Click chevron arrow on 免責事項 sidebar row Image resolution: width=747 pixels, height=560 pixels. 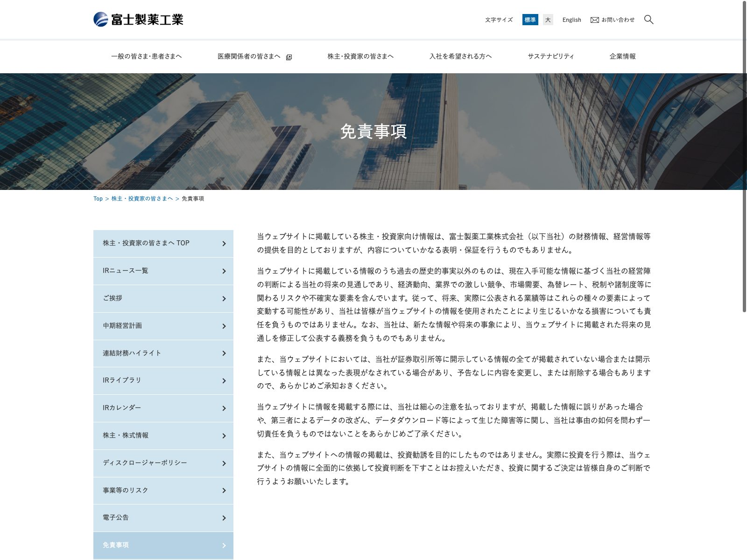[224, 546]
